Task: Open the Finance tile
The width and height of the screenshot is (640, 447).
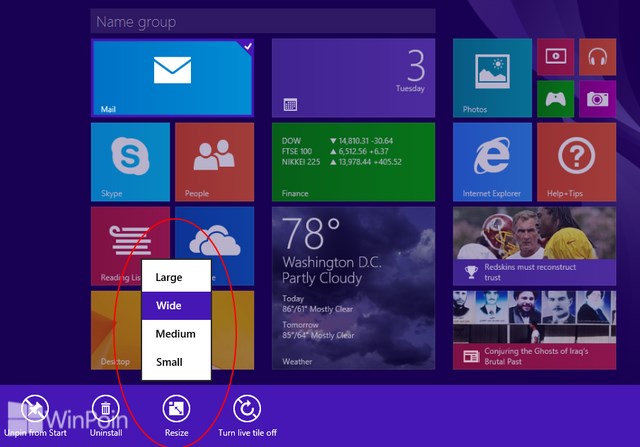Action: coord(353,162)
